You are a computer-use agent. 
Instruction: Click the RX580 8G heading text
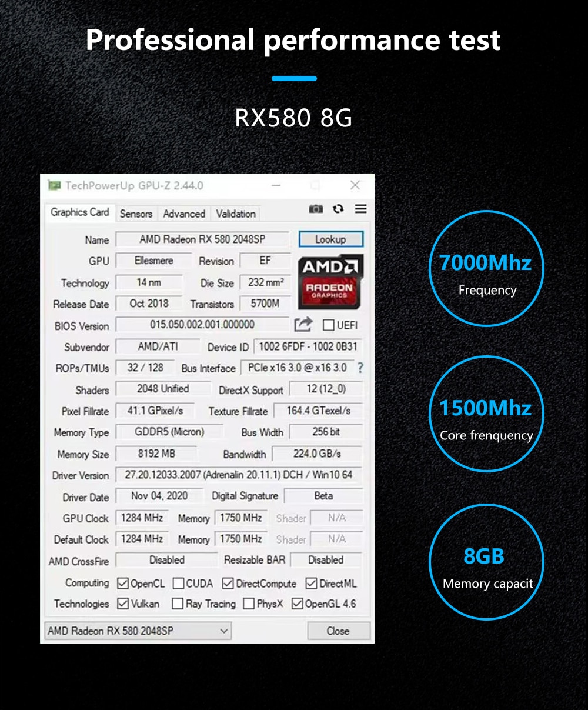point(293,118)
